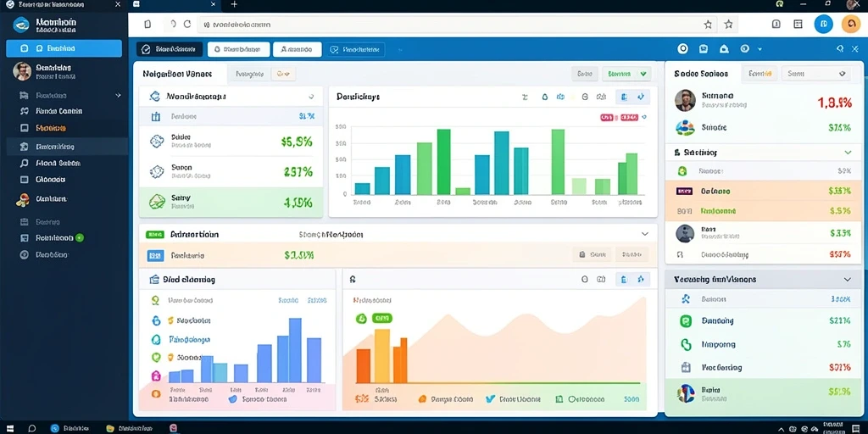Open the Windows Start button
The height and width of the screenshot is (434, 868).
pos(9,428)
